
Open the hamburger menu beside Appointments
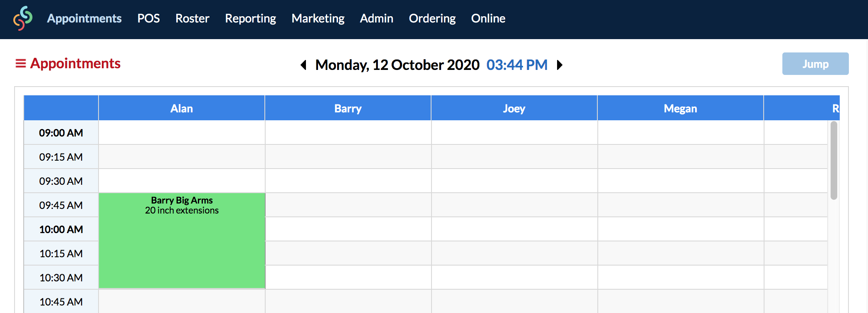pyautogui.click(x=21, y=63)
